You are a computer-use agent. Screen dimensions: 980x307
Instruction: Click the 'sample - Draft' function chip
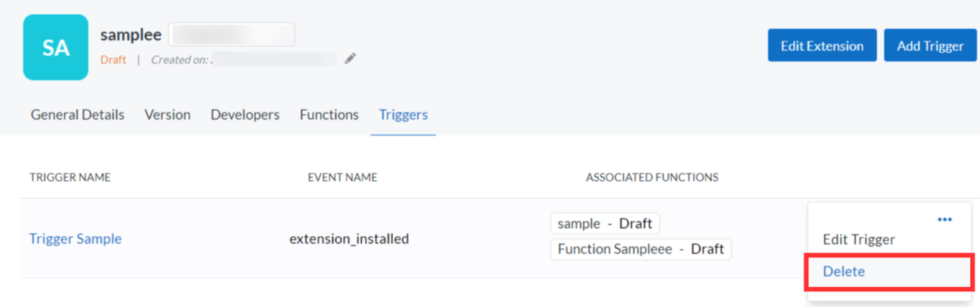pyautogui.click(x=605, y=224)
